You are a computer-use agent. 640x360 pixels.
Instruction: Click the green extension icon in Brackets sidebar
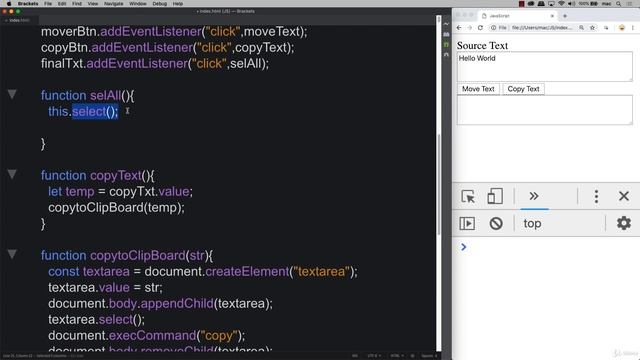(x=447, y=44)
